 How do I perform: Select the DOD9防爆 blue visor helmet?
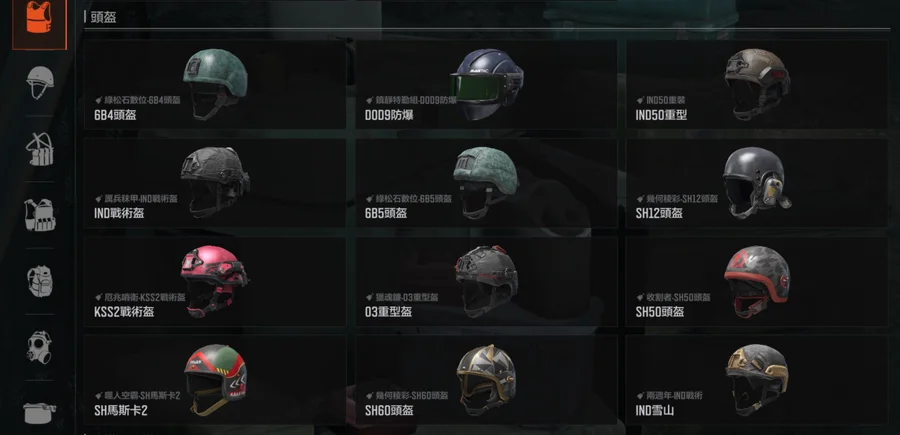coord(486,84)
